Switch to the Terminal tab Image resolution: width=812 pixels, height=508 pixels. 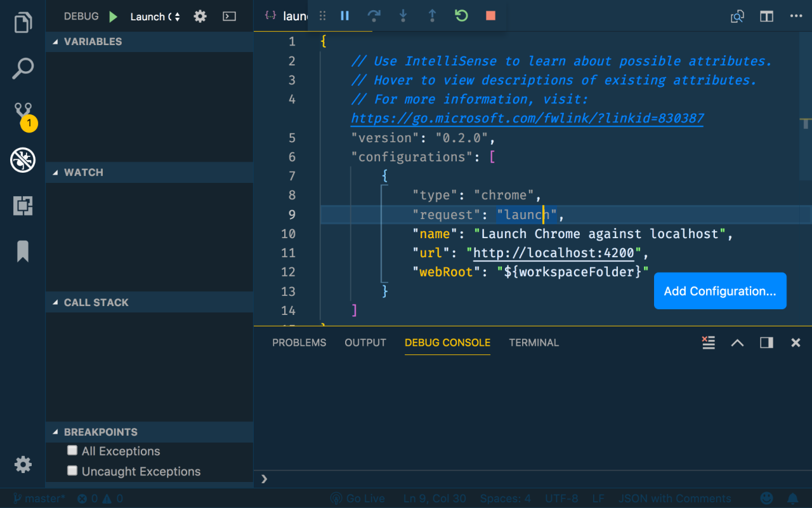(534, 342)
